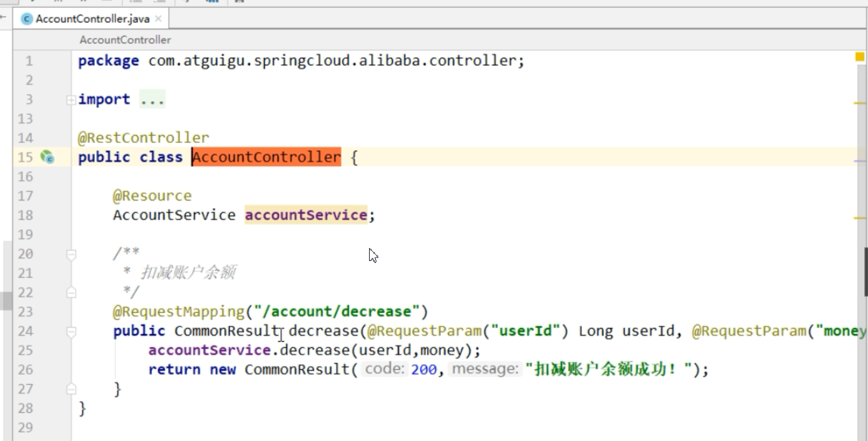Click '(userId,money)' arguments on line 25
This screenshot has height=441, width=868.
tap(411, 350)
